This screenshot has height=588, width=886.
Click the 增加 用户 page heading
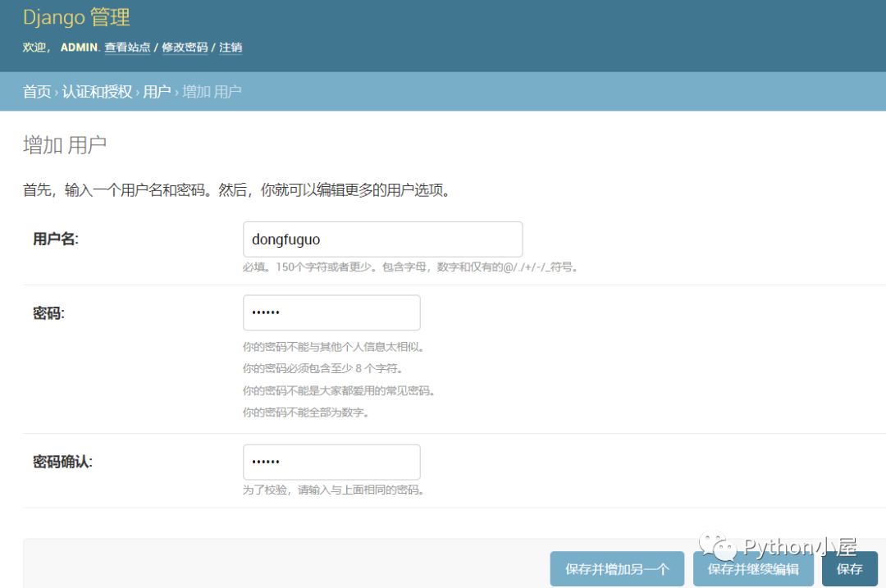(x=65, y=145)
